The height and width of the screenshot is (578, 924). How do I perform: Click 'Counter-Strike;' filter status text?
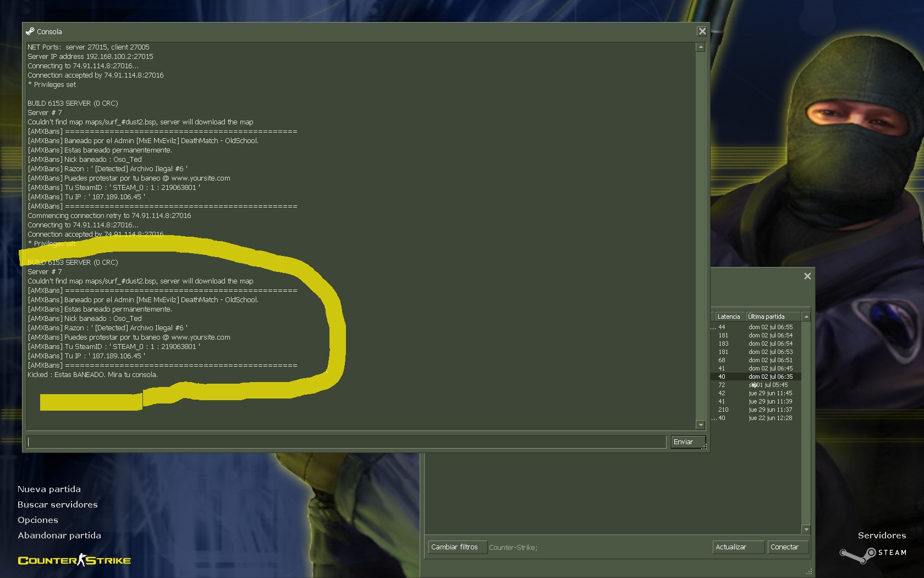(513, 547)
